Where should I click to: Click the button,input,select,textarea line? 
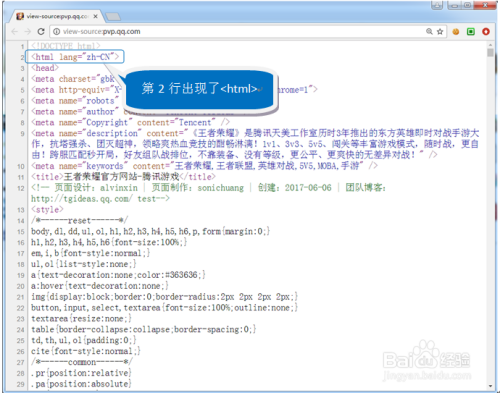coord(164,308)
